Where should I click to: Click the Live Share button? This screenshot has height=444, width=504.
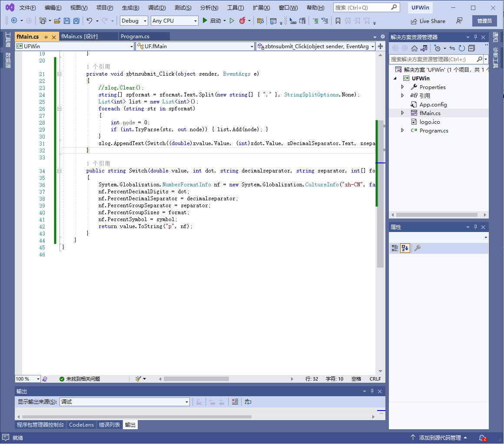428,21
